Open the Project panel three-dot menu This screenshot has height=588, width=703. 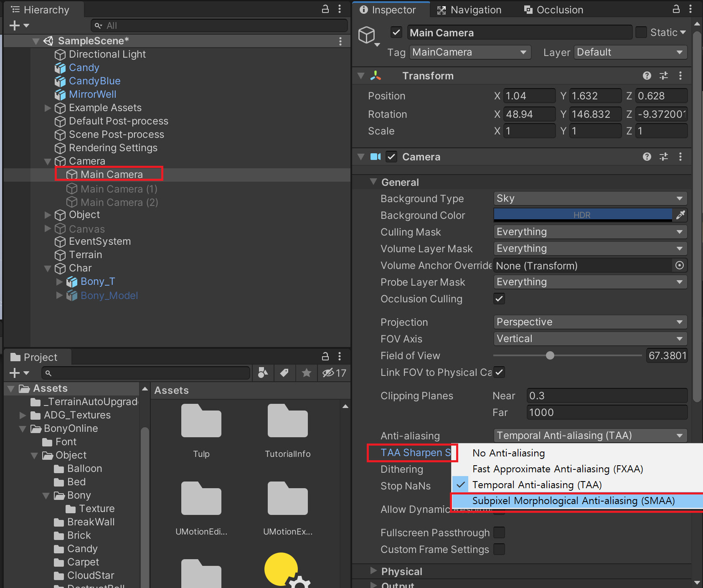pos(340,356)
